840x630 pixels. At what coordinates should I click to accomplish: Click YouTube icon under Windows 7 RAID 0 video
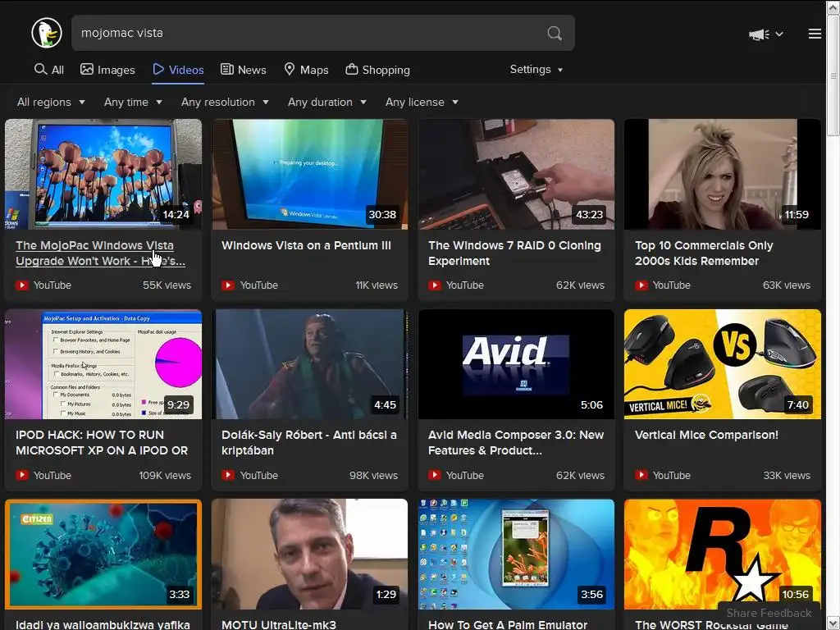435,285
